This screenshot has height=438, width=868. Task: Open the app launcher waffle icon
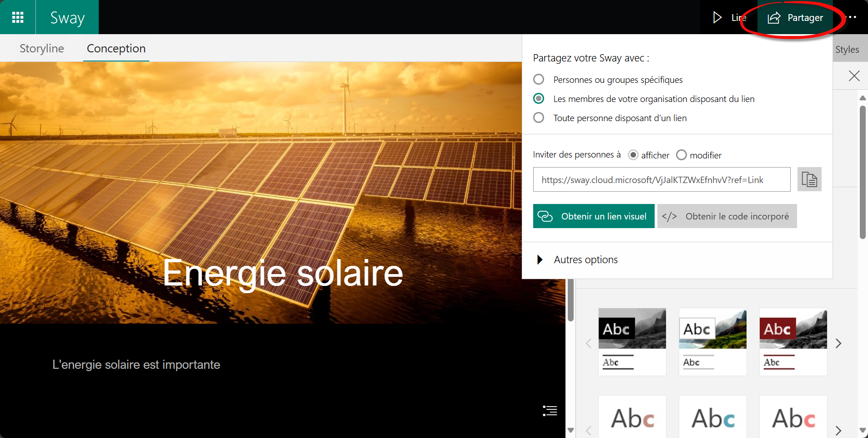(18, 17)
